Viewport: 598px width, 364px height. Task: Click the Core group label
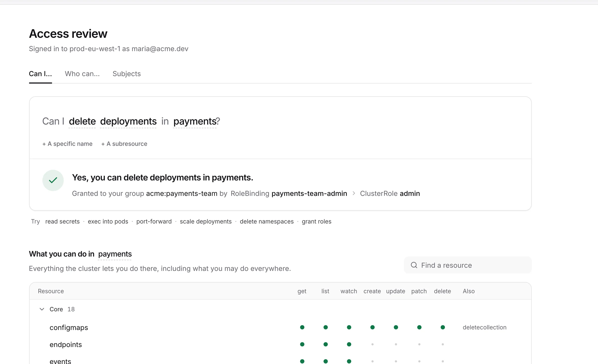click(56, 309)
